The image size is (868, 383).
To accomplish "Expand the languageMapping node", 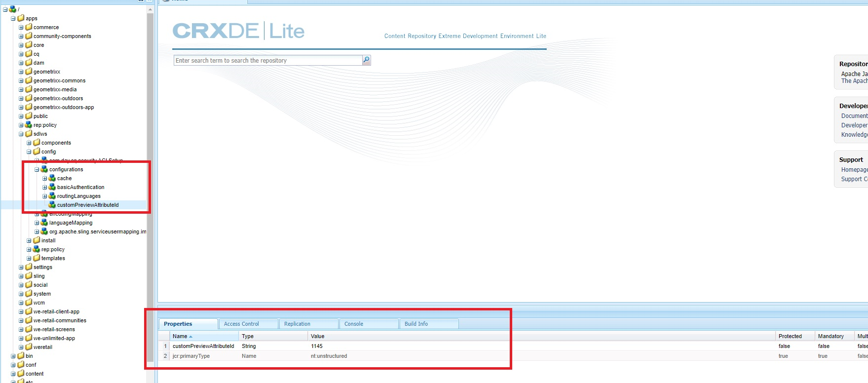I will (37, 223).
